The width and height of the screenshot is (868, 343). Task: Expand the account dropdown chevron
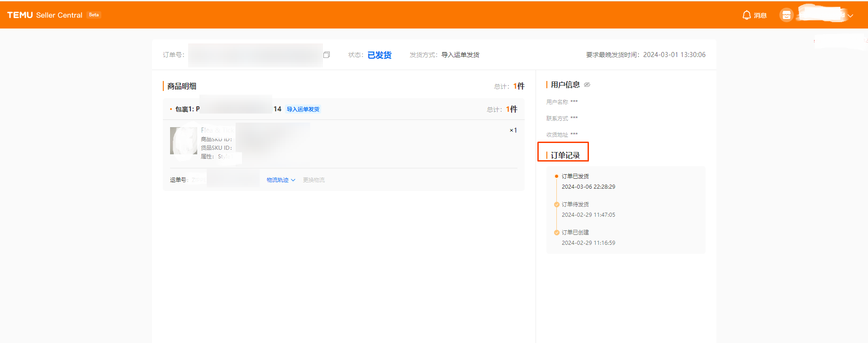click(x=850, y=16)
